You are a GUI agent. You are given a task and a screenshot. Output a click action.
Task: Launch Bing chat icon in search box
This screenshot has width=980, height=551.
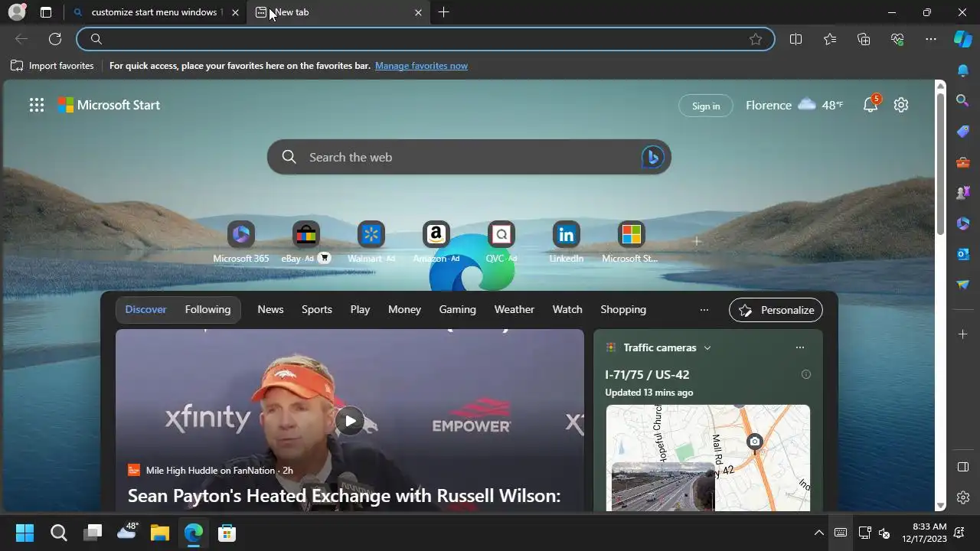point(652,157)
